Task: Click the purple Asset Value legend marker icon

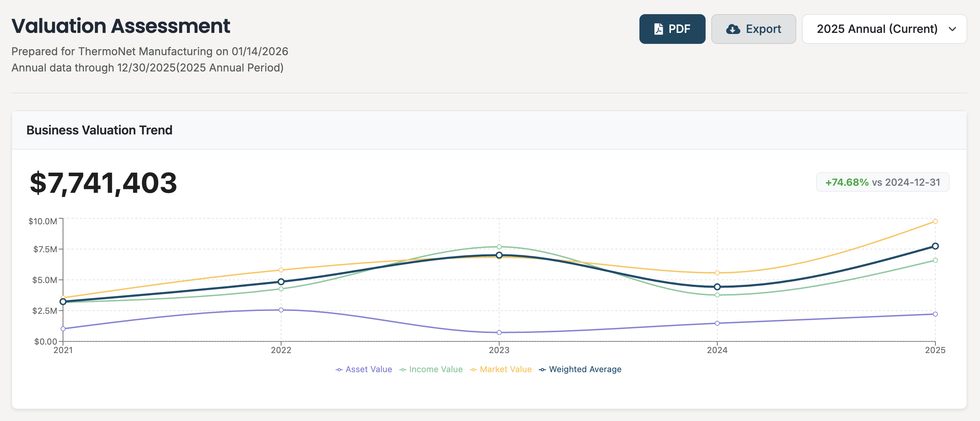Action: [x=338, y=369]
